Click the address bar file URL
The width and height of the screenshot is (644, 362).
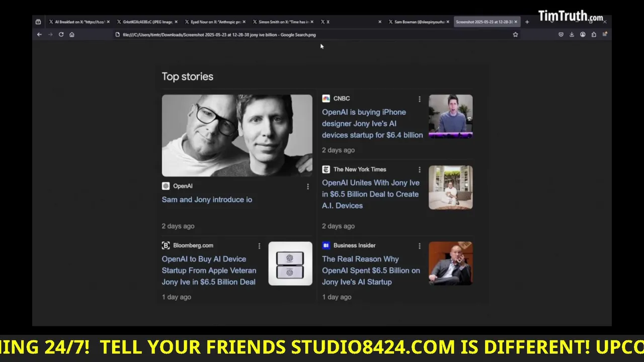(219, 35)
